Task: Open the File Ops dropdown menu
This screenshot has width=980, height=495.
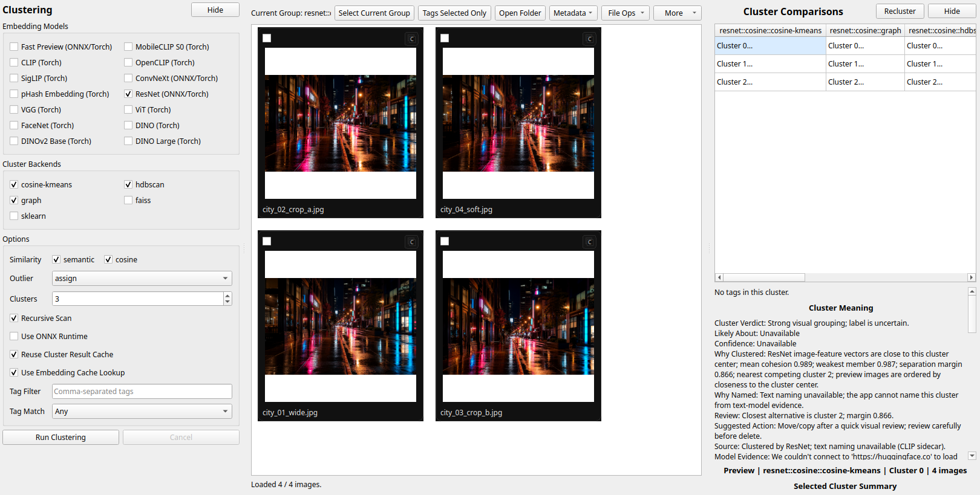Action: [x=626, y=13]
